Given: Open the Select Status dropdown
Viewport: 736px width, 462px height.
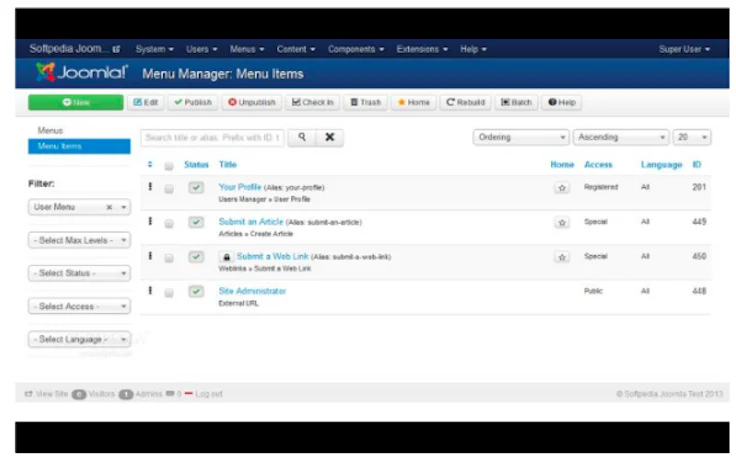Looking at the screenshot, I should (79, 273).
